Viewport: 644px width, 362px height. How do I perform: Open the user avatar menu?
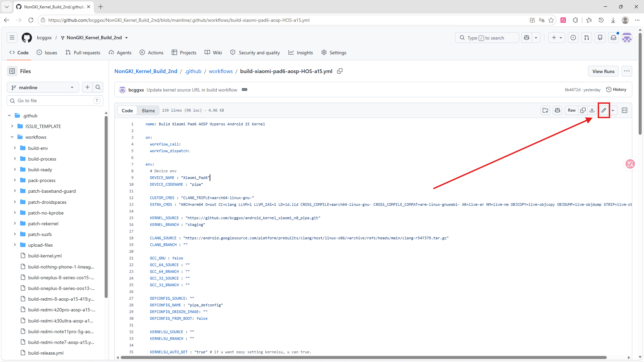point(627,38)
